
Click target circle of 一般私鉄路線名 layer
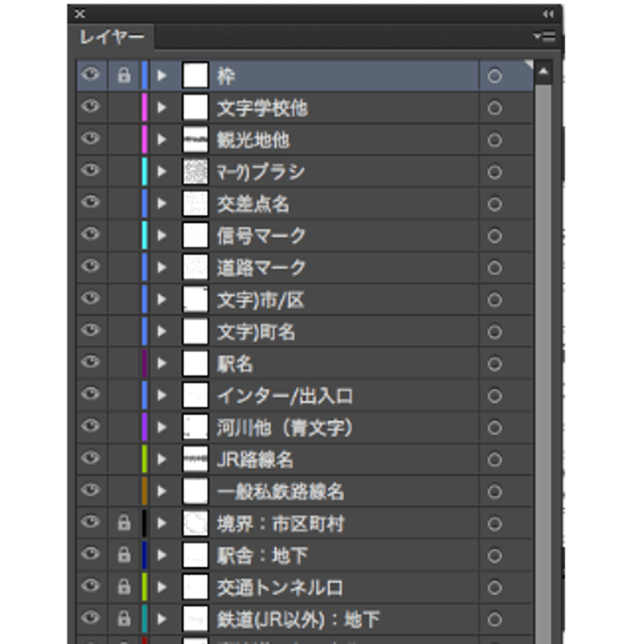(x=494, y=491)
